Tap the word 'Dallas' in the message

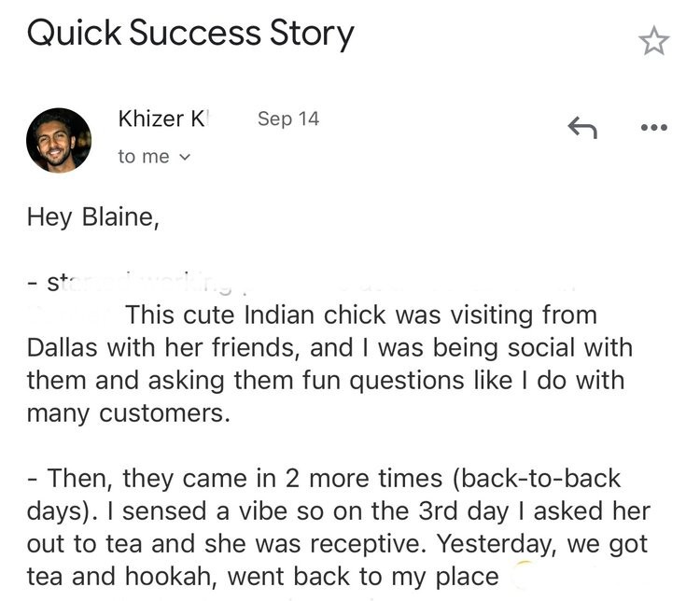pyautogui.click(x=62, y=347)
